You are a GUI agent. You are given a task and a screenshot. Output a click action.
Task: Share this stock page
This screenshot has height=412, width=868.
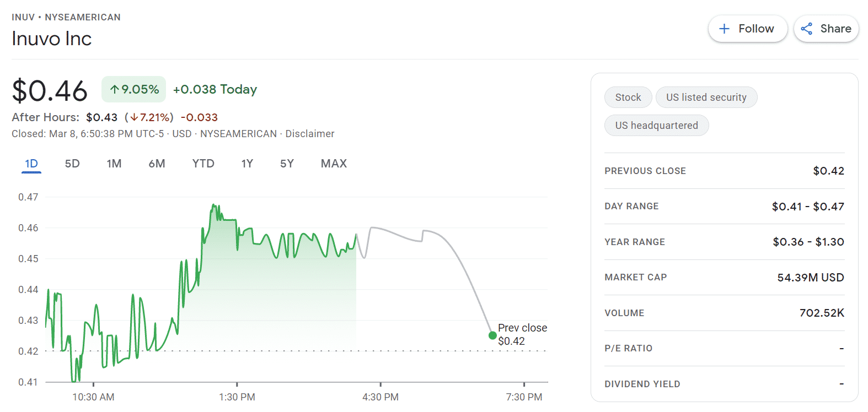click(x=826, y=29)
